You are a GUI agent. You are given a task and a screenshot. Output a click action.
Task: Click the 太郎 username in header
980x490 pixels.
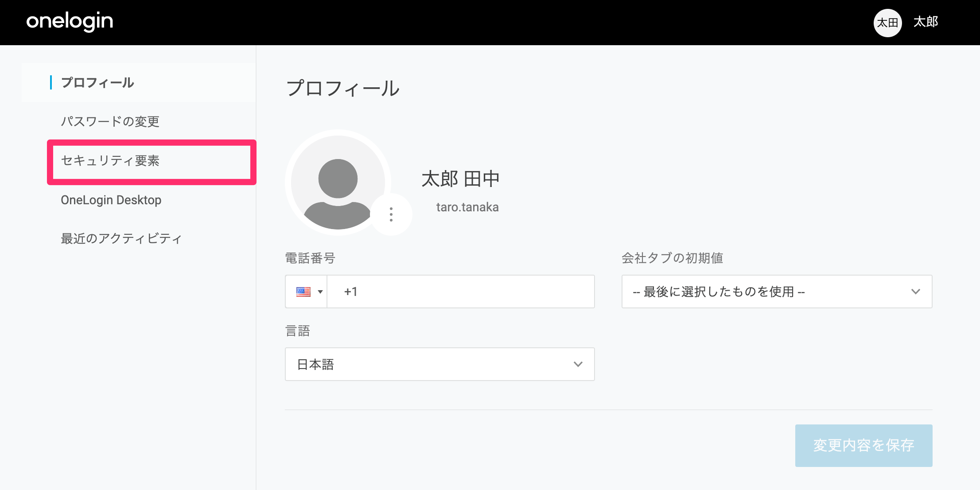click(x=926, y=22)
